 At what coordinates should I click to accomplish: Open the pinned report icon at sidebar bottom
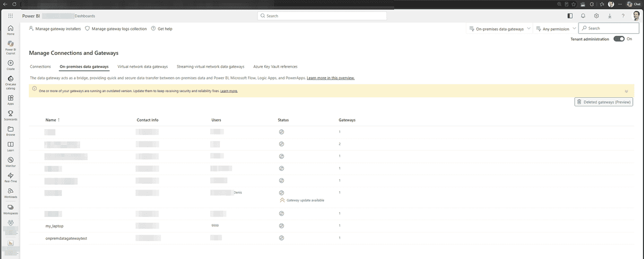(x=11, y=243)
